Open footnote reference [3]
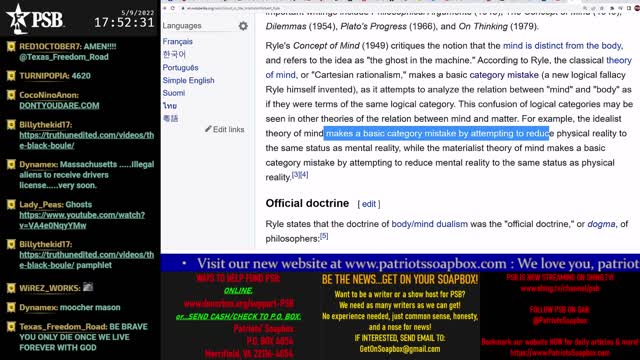 tap(296, 175)
